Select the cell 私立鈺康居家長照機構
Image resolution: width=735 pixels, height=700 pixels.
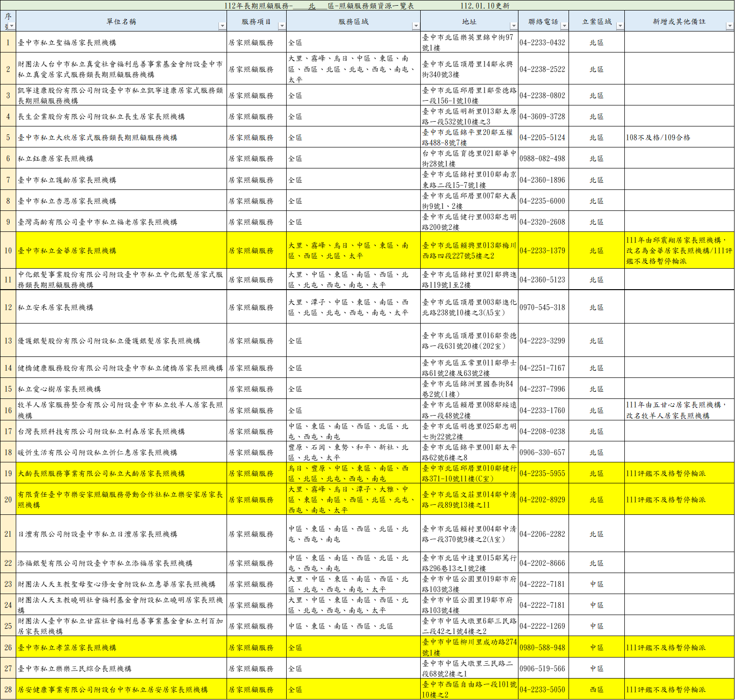pyautogui.click(x=121, y=158)
